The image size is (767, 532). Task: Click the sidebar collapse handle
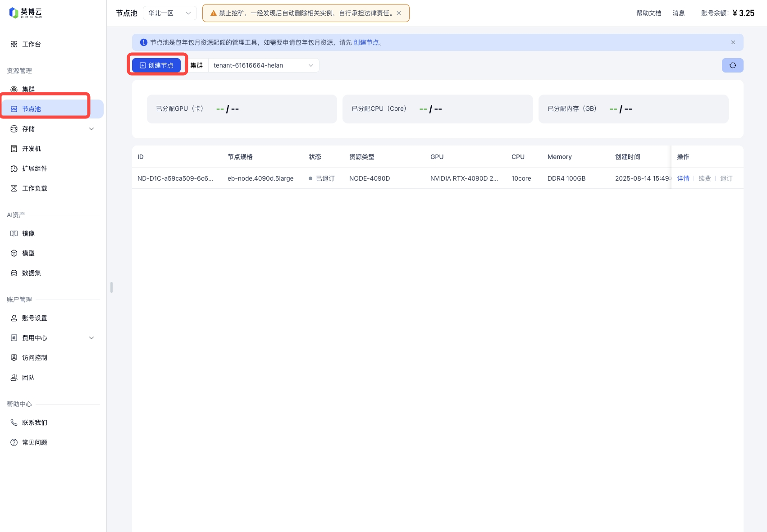[111, 287]
